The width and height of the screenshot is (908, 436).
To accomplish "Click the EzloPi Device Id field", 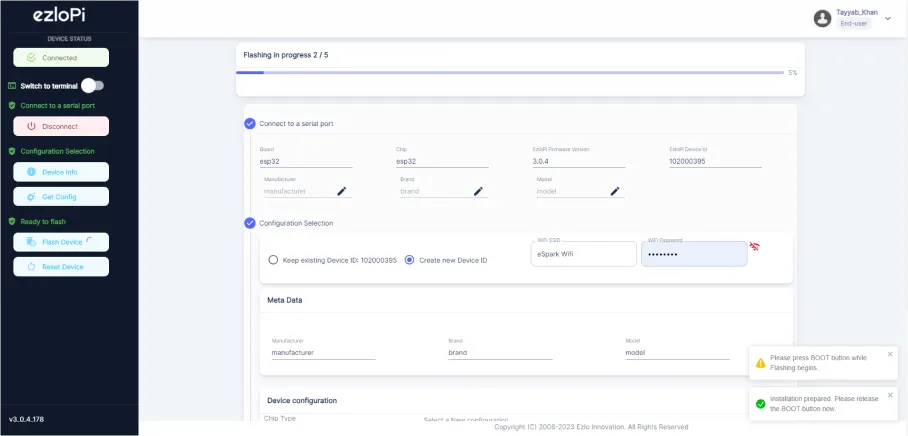I will coord(715,162).
